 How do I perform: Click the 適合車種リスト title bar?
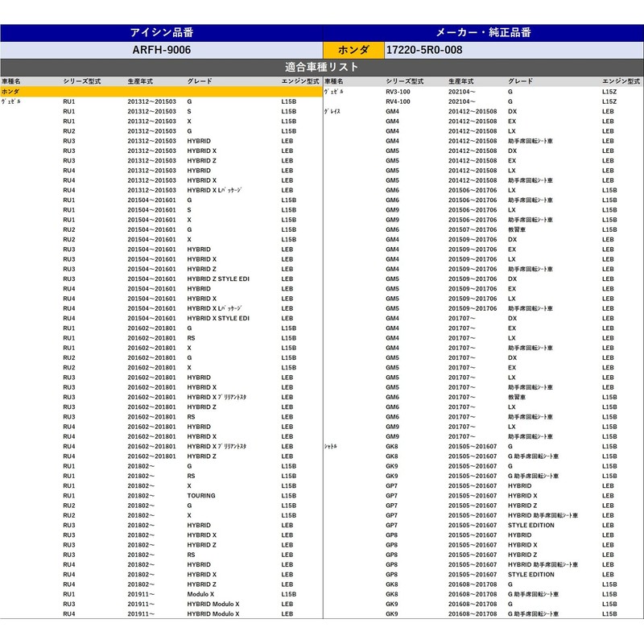click(x=322, y=67)
